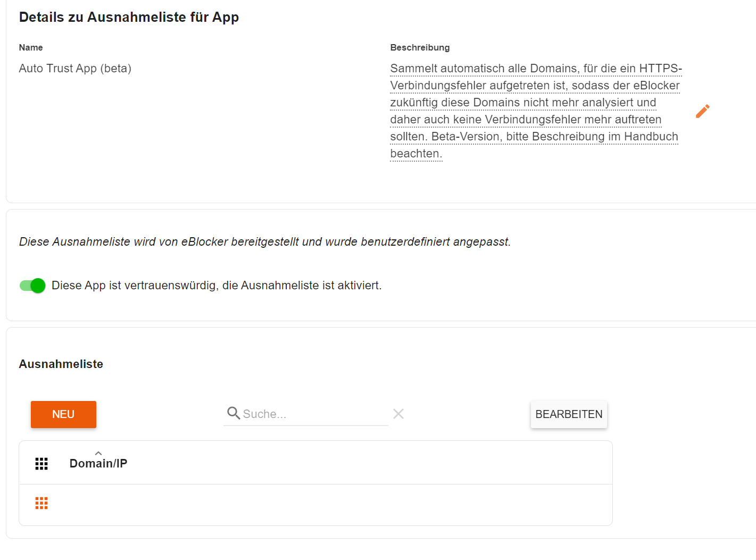Click the editable Beschreibung description text

click(536, 111)
